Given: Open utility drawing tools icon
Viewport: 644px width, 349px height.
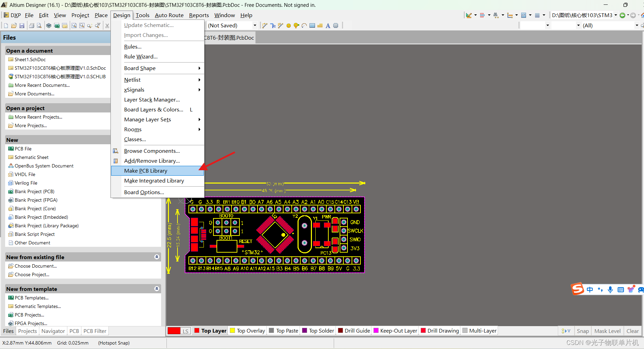Looking at the screenshot, I should pos(469,15).
